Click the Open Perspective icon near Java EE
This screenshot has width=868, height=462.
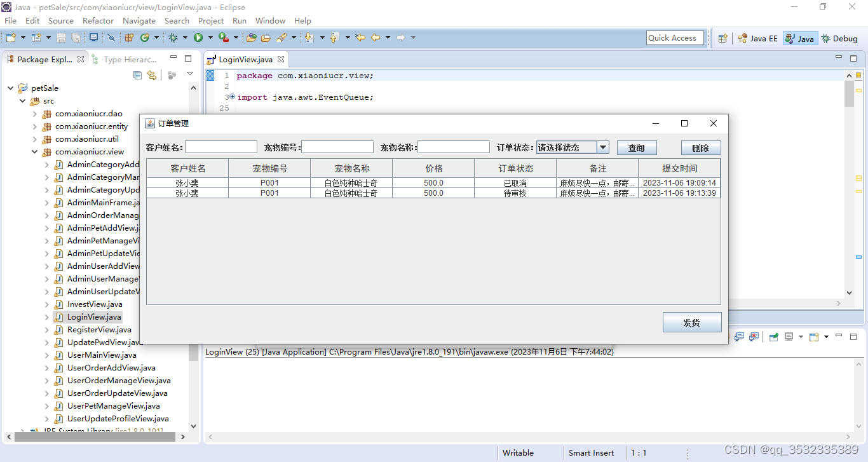tap(723, 38)
